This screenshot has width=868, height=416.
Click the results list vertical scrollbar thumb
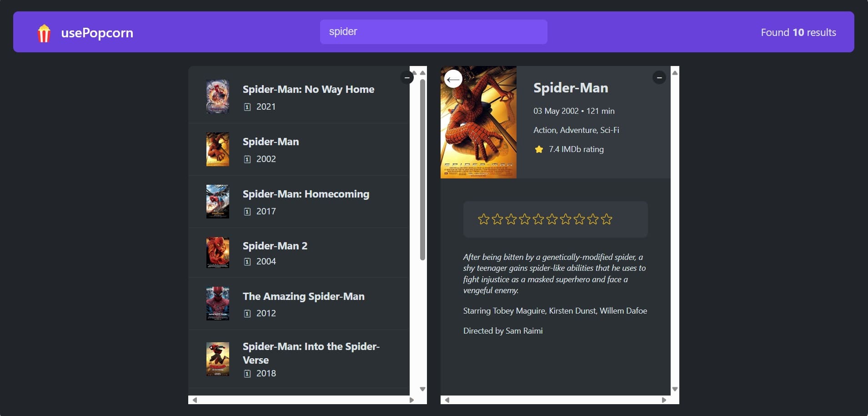[422, 170]
